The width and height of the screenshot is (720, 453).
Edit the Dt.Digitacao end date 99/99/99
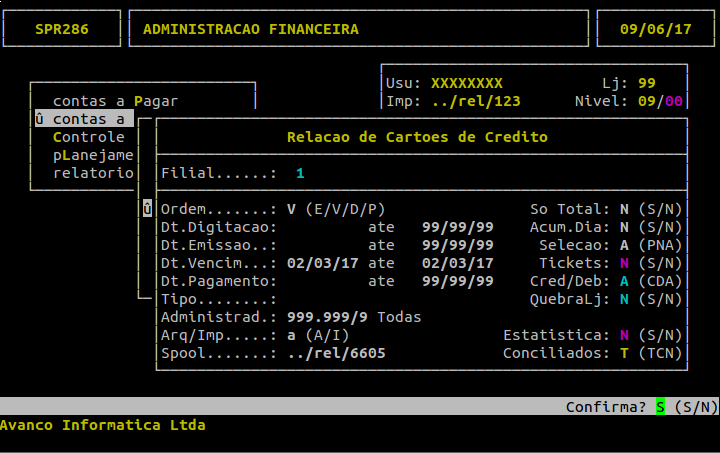point(457,227)
